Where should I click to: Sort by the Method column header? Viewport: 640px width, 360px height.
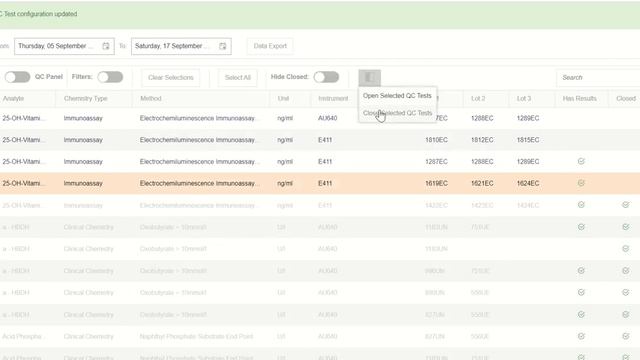[x=151, y=98]
